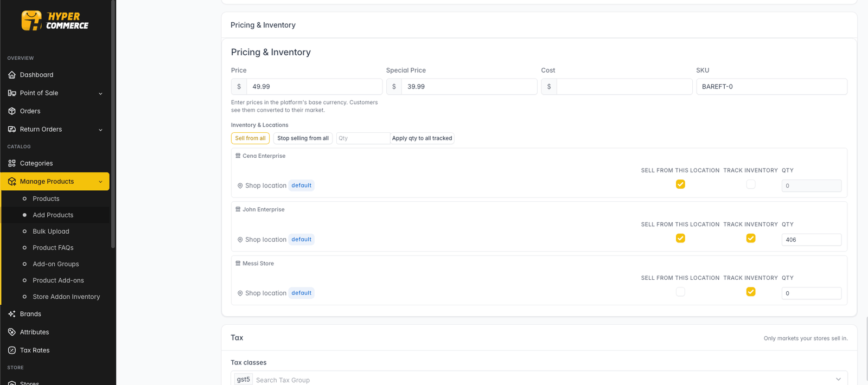Click the Categories grid icon
Viewport: 868px width, 385px height.
point(12,163)
